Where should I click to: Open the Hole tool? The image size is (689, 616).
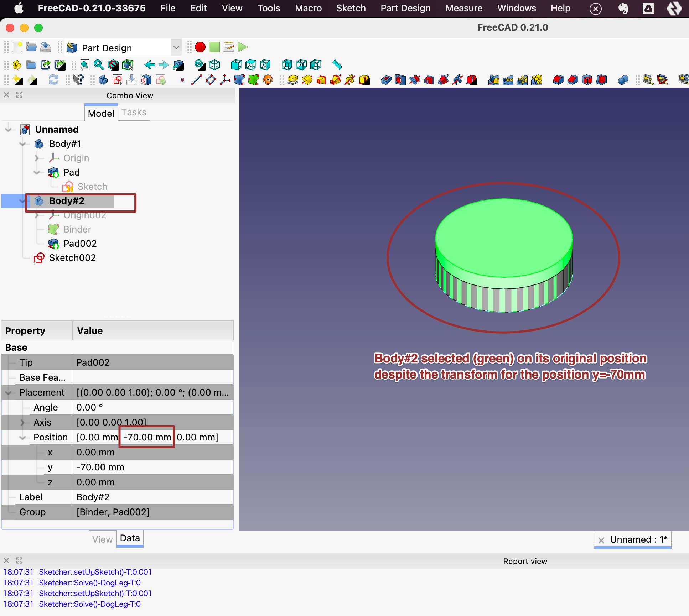[x=400, y=80]
